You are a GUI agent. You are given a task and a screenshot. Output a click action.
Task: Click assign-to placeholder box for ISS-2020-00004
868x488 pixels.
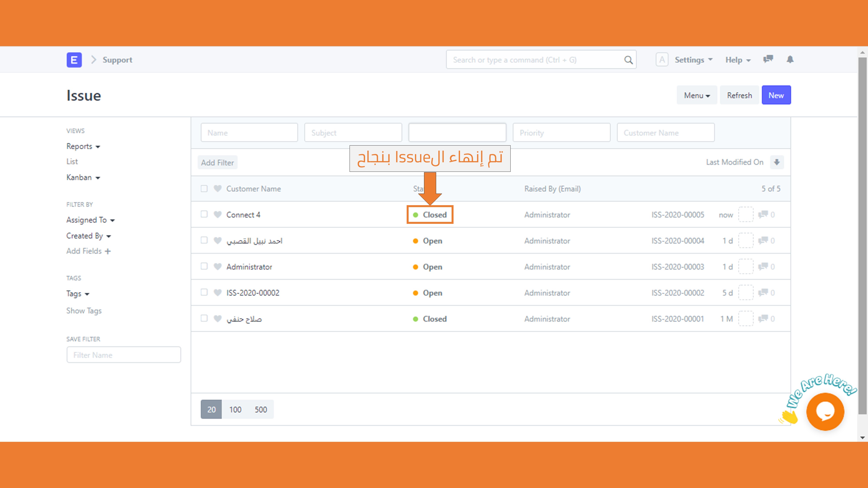click(x=746, y=241)
